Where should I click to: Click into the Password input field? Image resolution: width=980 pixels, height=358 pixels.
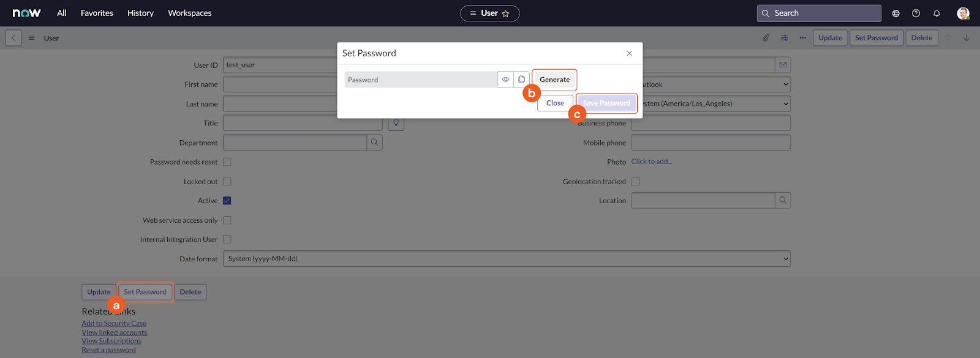coord(421,80)
